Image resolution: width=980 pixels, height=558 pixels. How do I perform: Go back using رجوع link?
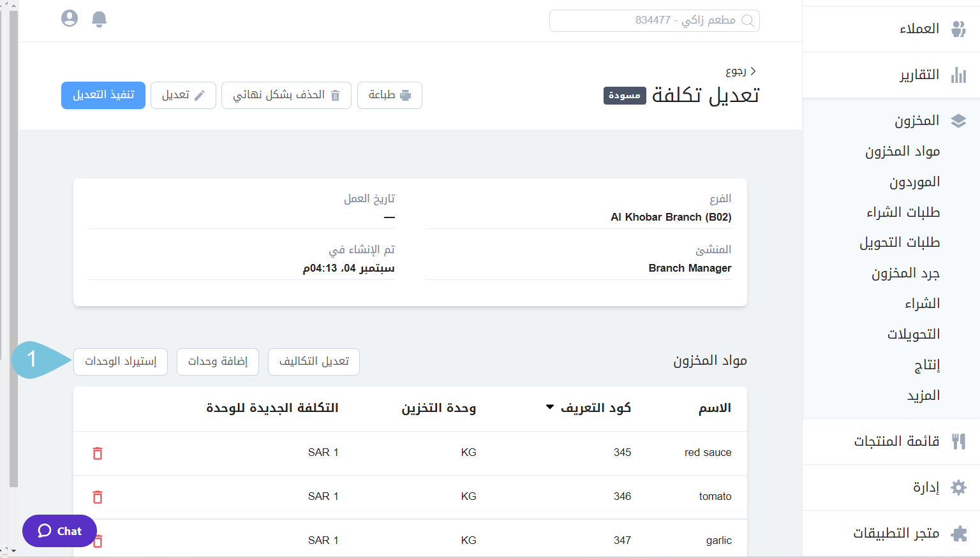(741, 71)
